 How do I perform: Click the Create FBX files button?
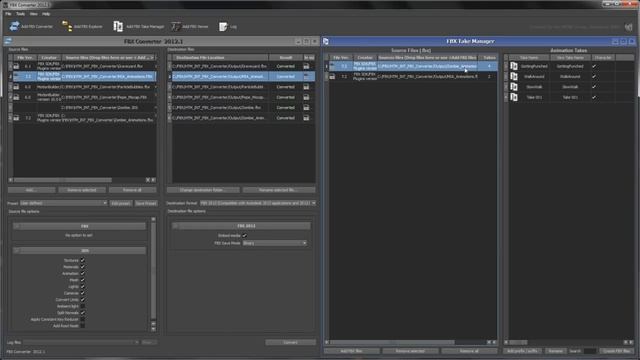pos(617,351)
